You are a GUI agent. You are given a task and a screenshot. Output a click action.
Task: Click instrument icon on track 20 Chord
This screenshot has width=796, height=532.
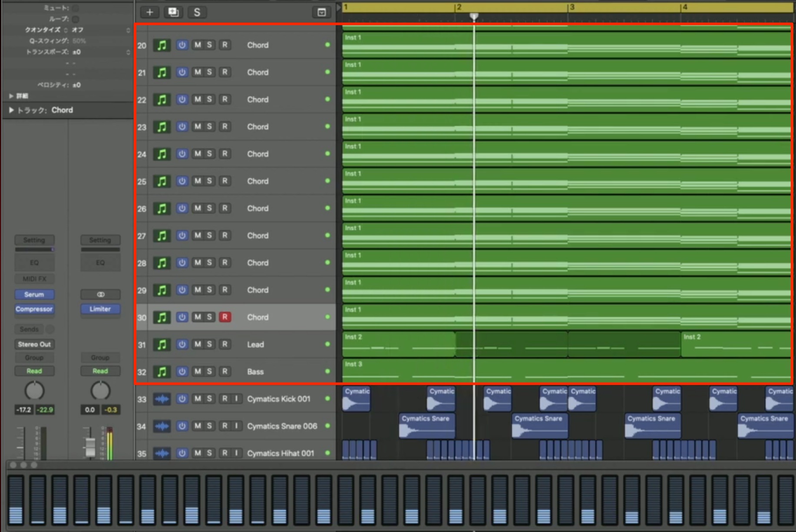pyautogui.click(x=162, y=45)
